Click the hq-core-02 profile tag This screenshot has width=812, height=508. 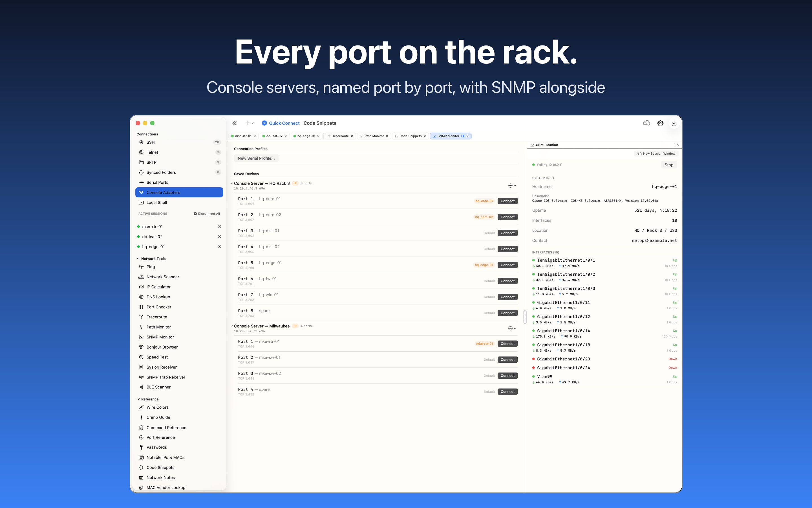pyautogui.click(x=484, y=217)
